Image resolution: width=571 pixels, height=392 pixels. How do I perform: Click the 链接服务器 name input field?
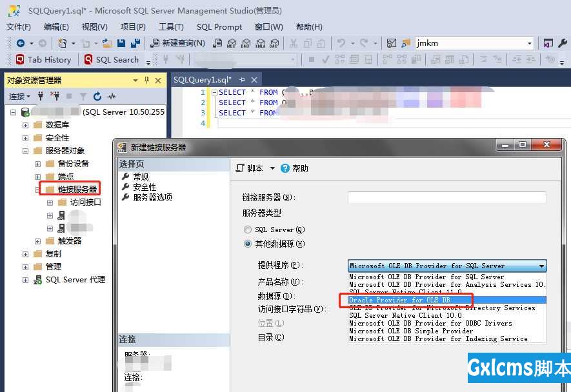[x=447, y=197]
